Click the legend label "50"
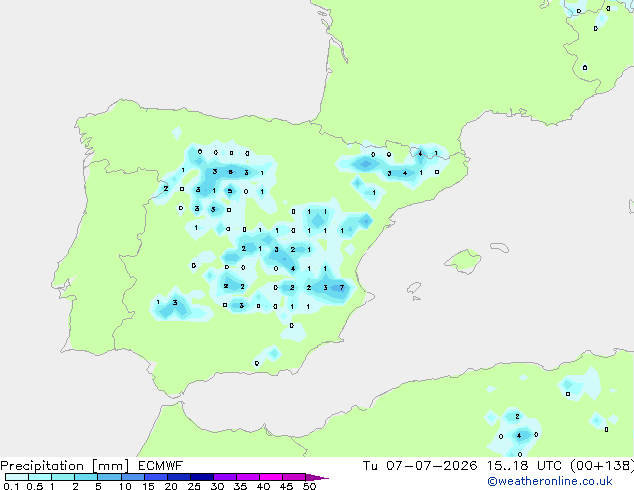 click(309, 486)
